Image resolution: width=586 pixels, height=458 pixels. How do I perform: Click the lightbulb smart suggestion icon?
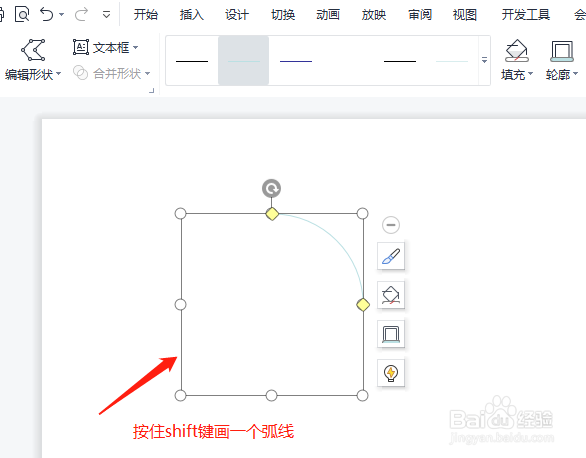[391, 372]
